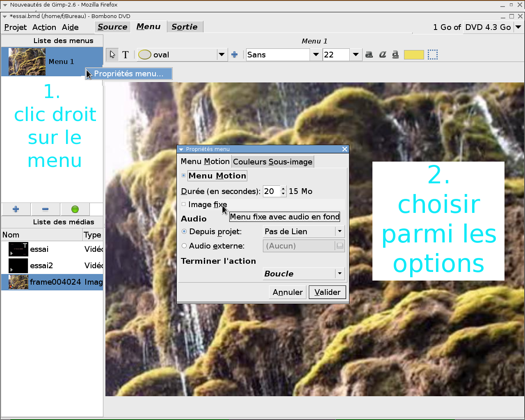This screenshot has height=420, width=525.
Task: Expand the oval shape dropdown
Action: [x=222, y=55]
